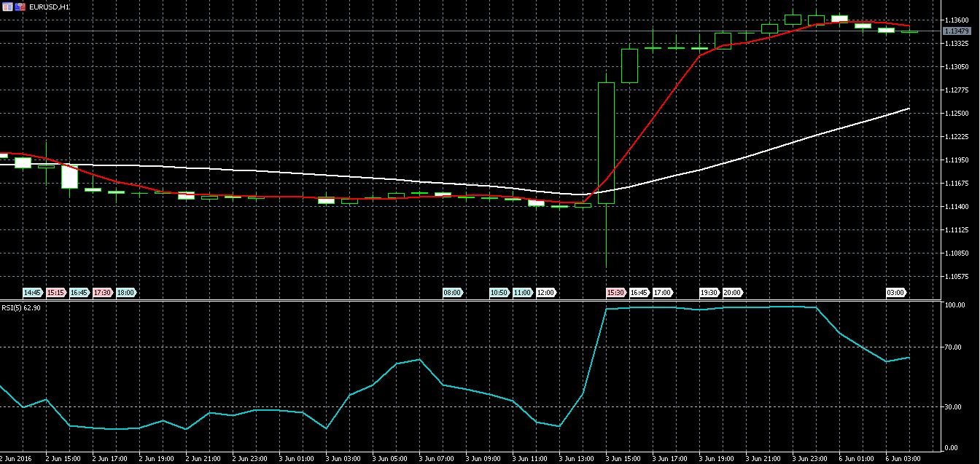Click the current price label 1.13479
This screenshot has width=980, height=464.
(x=956, y=31)
